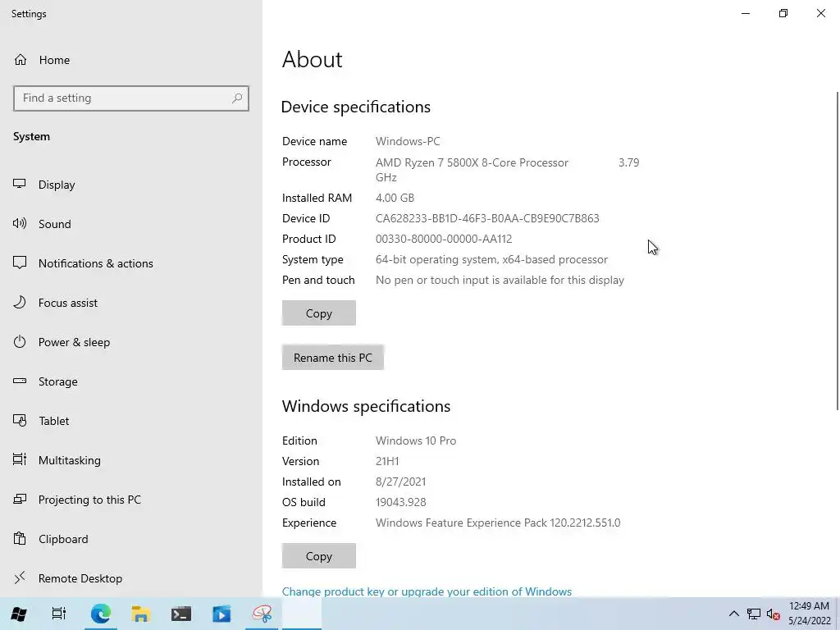This screenshot has height=630, width=840.
Task: Click the blue media app taskbar icon
Action: [x=221, y=614]
